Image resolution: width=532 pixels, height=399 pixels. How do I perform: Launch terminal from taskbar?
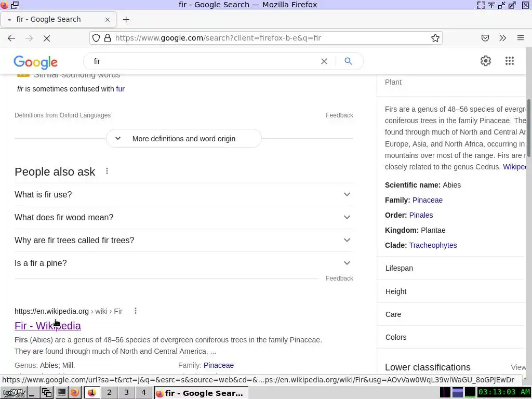pos(61,393)
